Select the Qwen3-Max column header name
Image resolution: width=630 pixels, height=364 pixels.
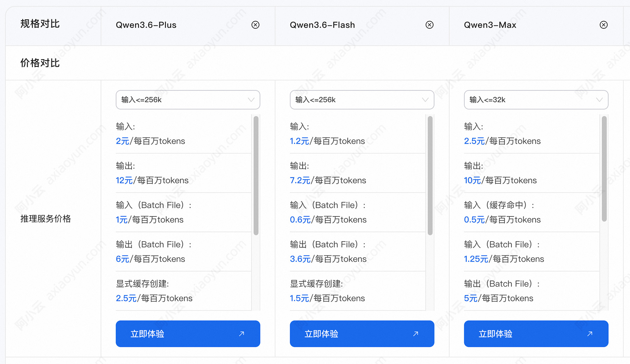[x=490, y=25]
